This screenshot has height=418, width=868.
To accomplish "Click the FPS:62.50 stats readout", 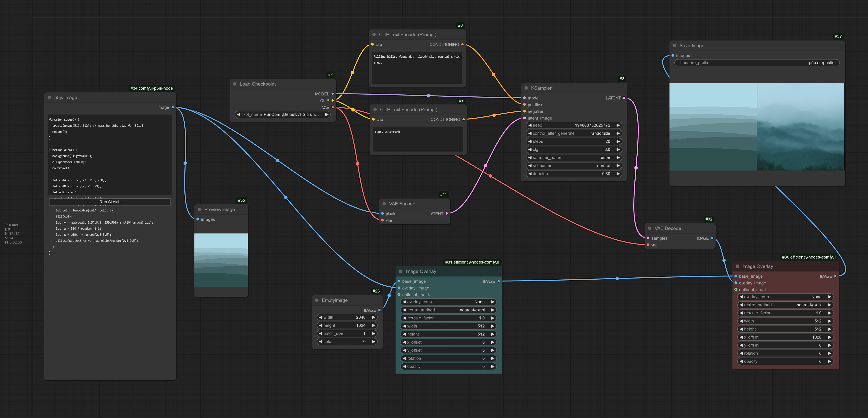I will coord(13,242).
